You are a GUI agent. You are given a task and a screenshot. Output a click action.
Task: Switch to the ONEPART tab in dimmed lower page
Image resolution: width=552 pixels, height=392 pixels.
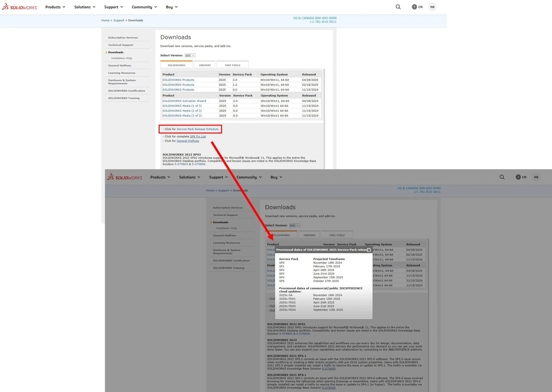click(309, 235)
